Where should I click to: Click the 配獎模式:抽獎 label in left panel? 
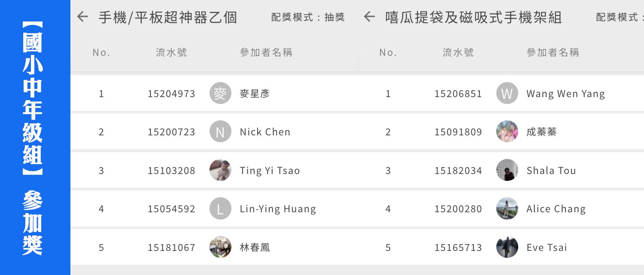click(308, 17)
